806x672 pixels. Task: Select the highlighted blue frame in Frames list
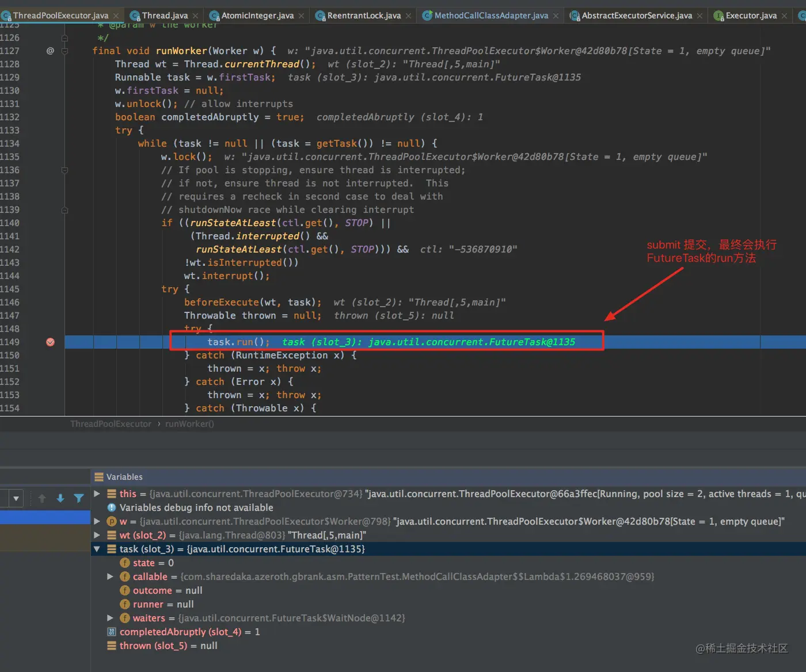click(45, 517)
